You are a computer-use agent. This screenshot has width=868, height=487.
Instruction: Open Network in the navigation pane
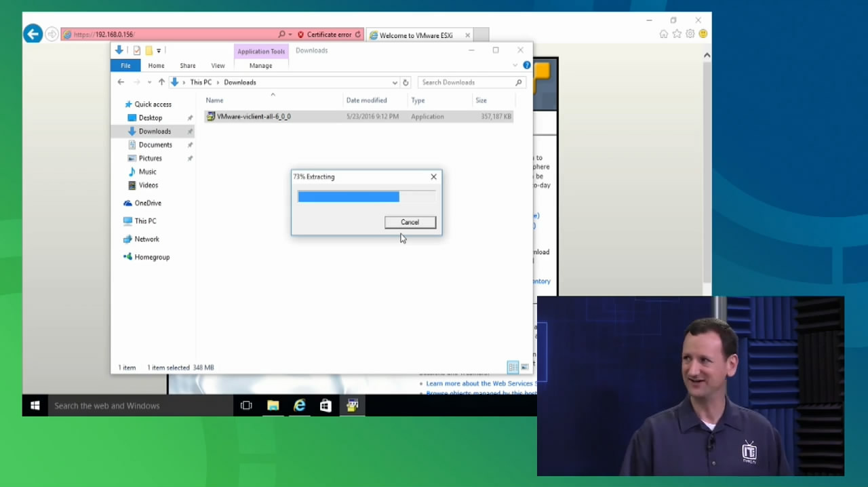point(146,239)
